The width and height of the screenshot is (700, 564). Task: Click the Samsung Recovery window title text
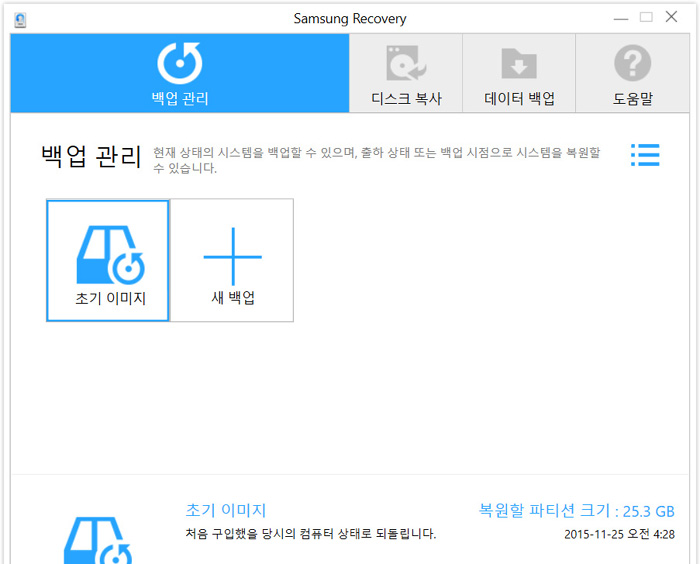click(x=350, y=19)
